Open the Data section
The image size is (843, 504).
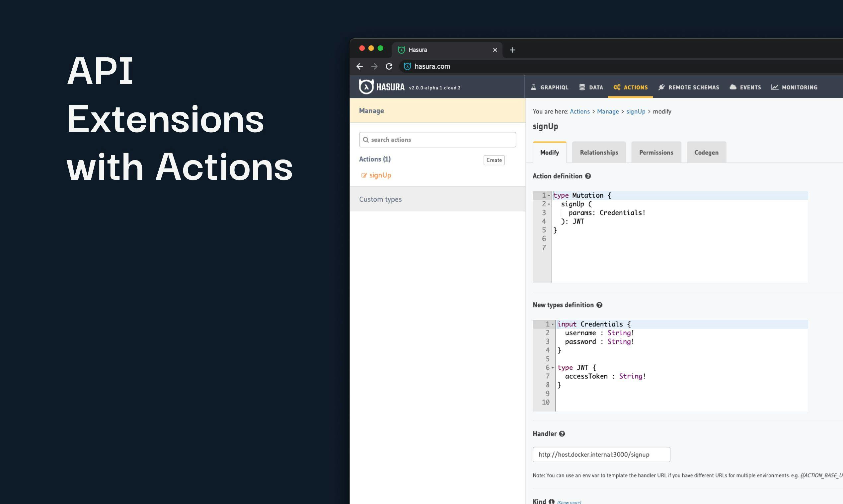click(591, 87)
